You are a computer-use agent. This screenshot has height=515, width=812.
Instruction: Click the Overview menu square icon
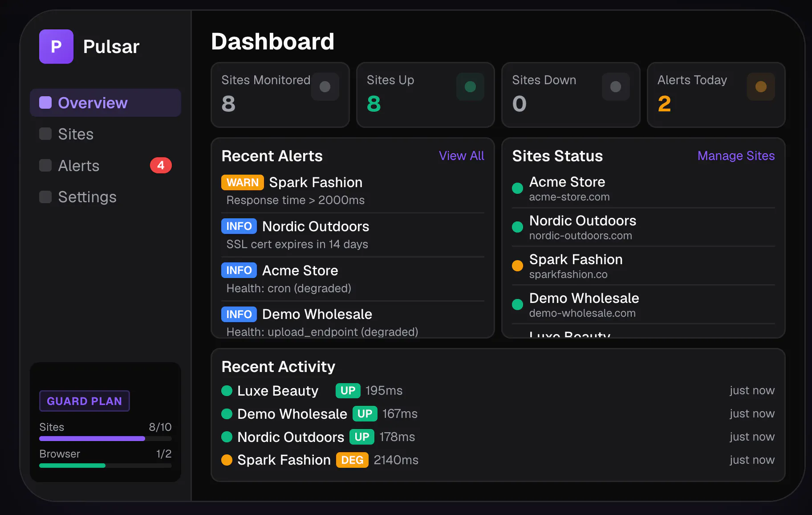point(45,102)
